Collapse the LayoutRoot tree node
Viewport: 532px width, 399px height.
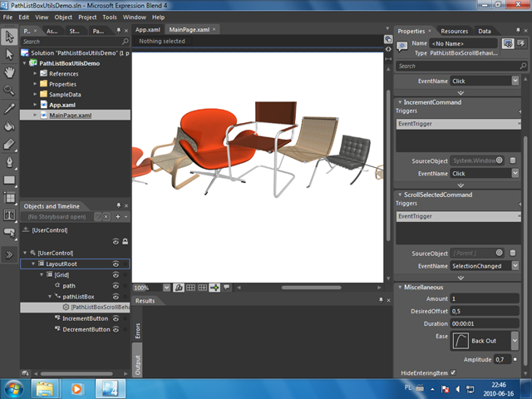click(33, 264)
